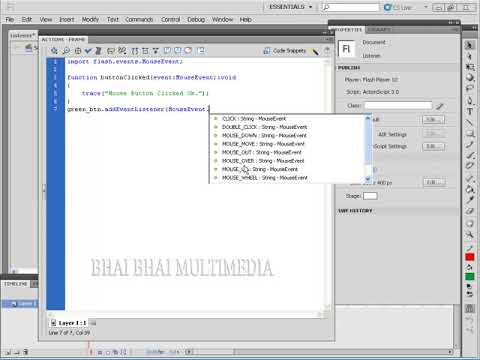This screenshot has width=480, height=360.
Task: Click the Collapse between braces icon
Action: coord(135,51)
